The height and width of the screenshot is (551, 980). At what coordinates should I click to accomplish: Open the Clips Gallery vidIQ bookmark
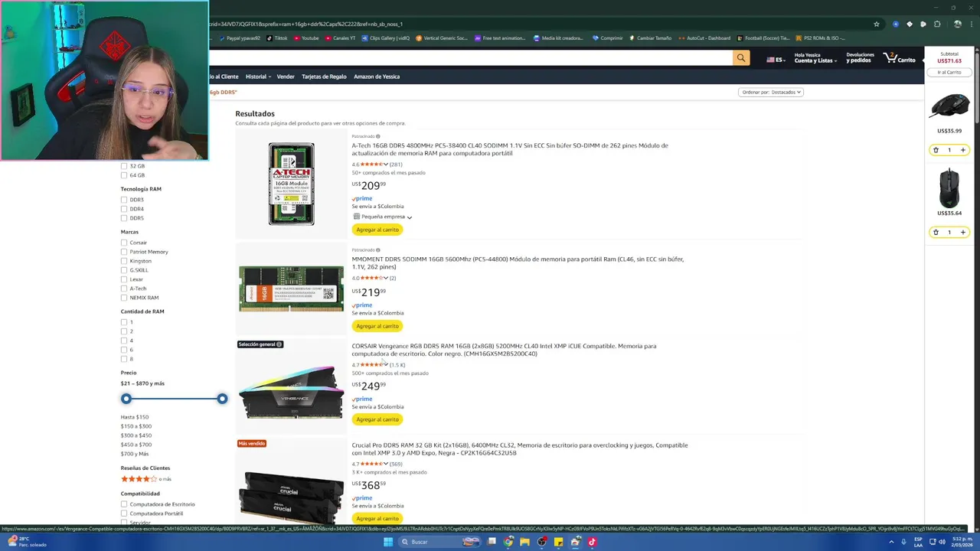(x=386, y=37)
